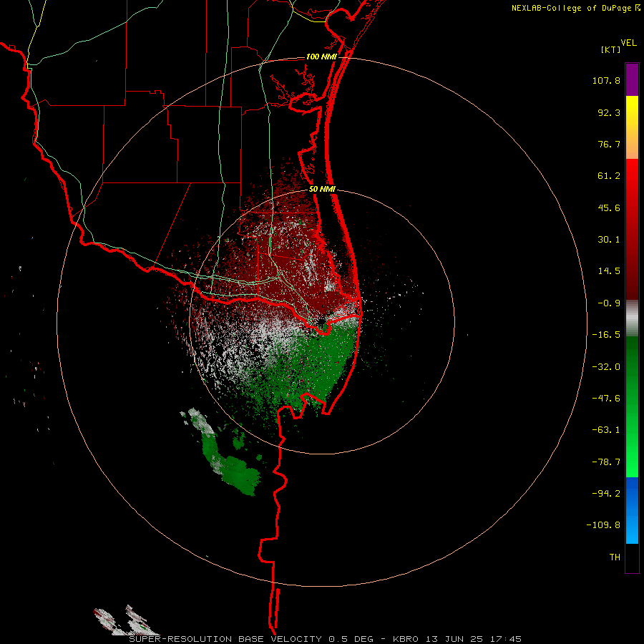644x644 pixels.
Task: Click the -32.0 velocity scale value
Action: (x=606, y=367)
